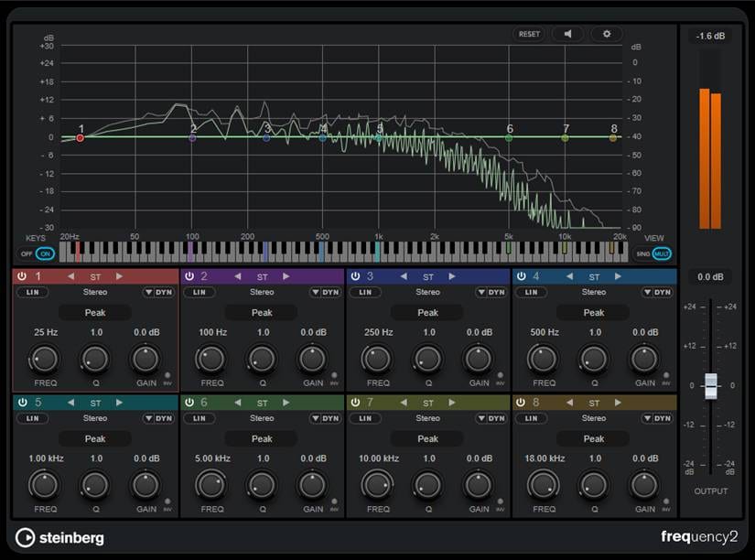Toggle band 5 power button
Viewport: 755px width, 560px height.
click(22, 403)
